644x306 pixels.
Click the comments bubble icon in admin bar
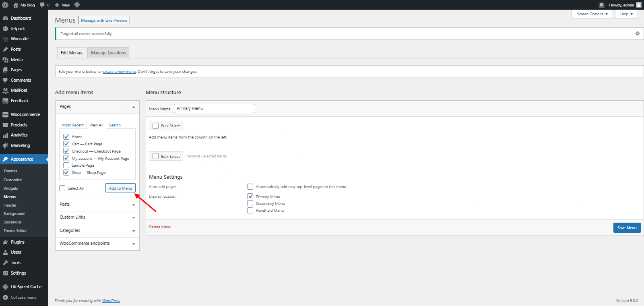pos(42,5)
